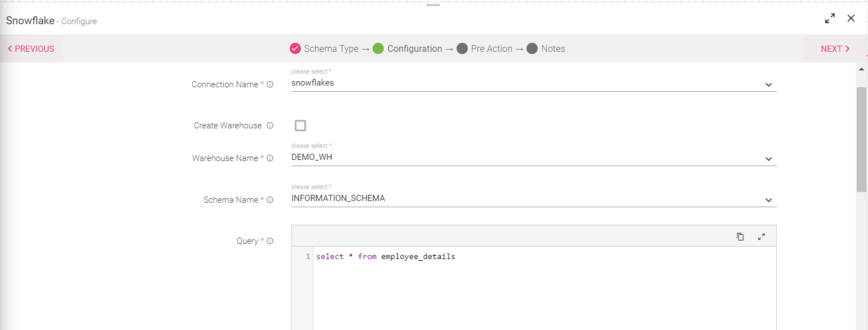The width and height of the screenshot is (868, 330).
Task: Open the Warehouse Name dropdown showing DEMO_WH
Action: tap(534, 157)
